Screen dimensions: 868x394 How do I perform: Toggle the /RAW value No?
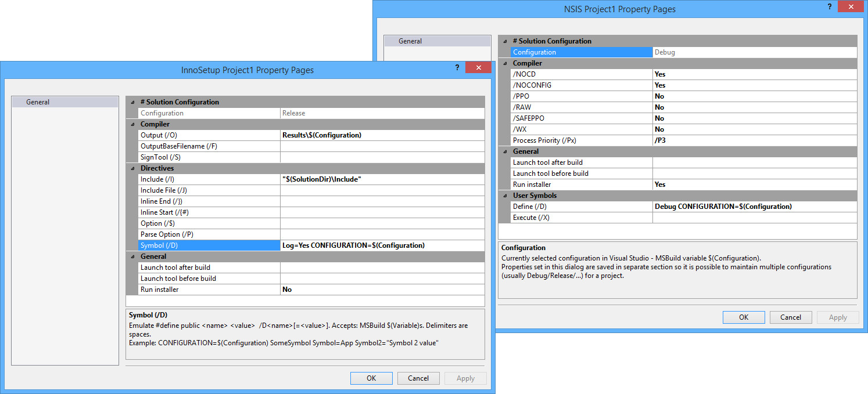click(755, 107)
